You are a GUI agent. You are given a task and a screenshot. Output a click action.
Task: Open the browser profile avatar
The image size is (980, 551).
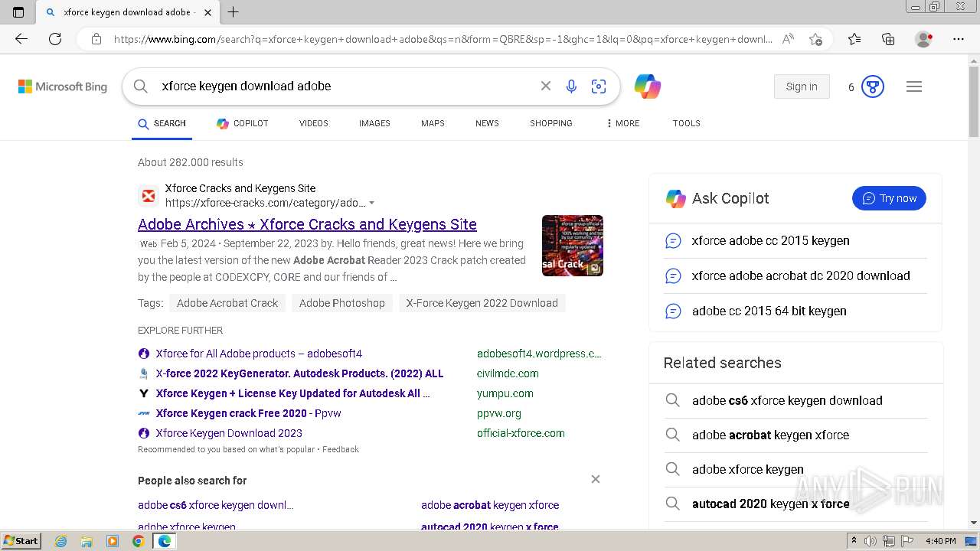(924, 39)
